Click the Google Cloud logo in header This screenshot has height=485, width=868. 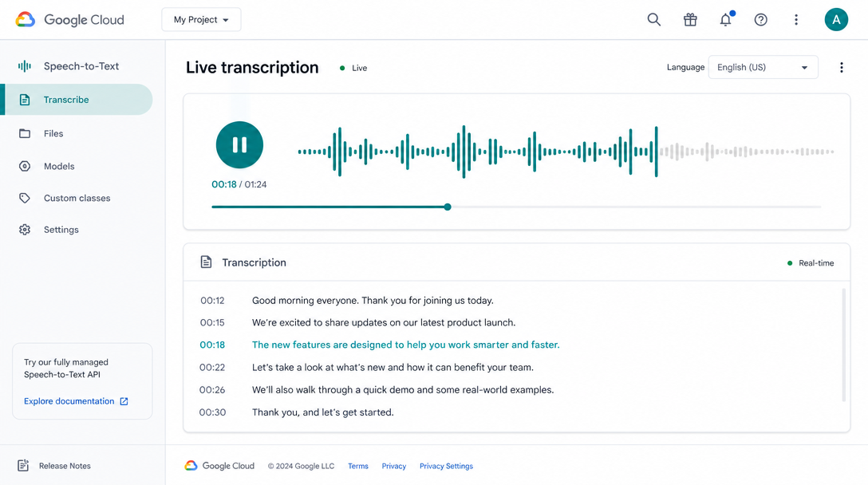click(69, 20)
